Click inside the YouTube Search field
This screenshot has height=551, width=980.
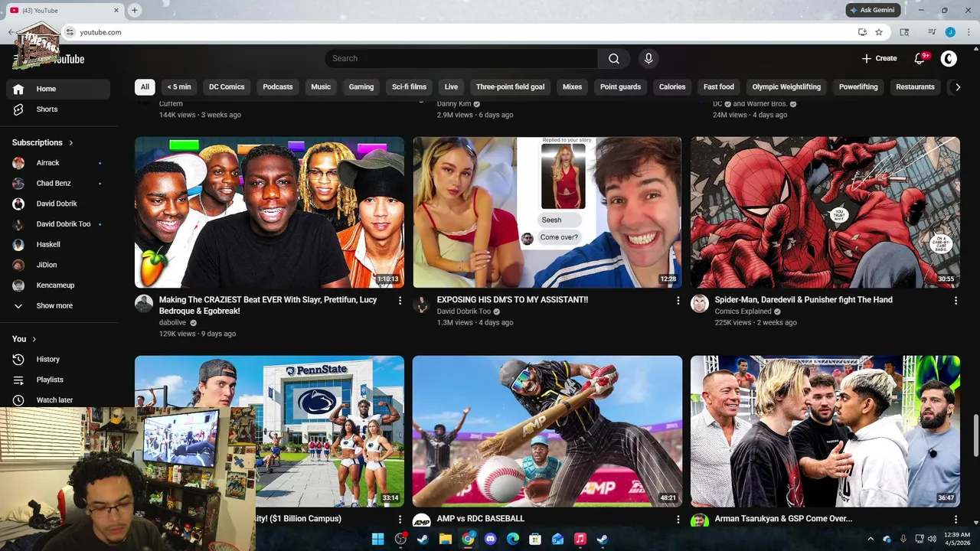tap(462, 59)
